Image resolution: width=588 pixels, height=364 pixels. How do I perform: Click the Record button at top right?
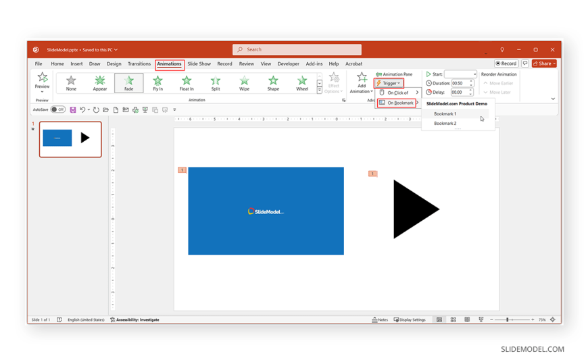click(x=506, y=63)
